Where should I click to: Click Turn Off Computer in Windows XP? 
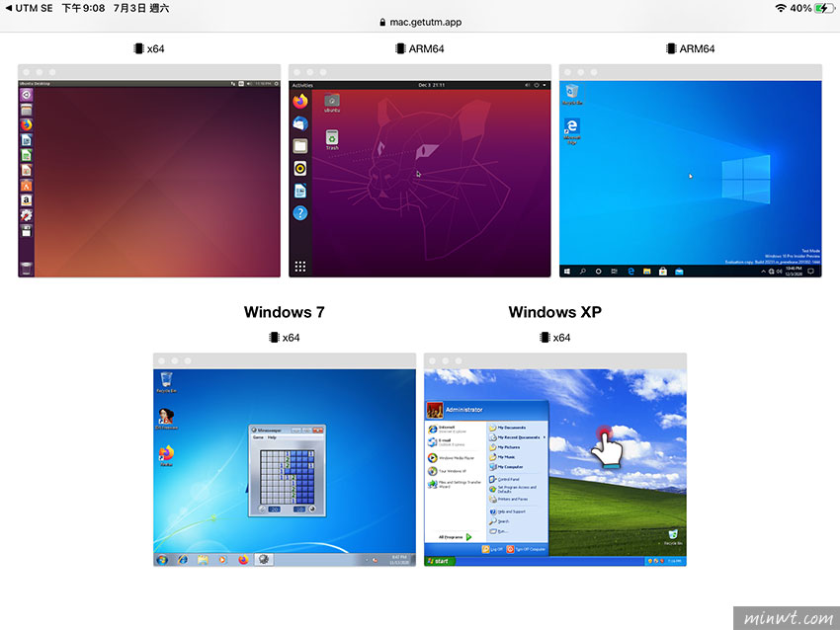(527, 549)
